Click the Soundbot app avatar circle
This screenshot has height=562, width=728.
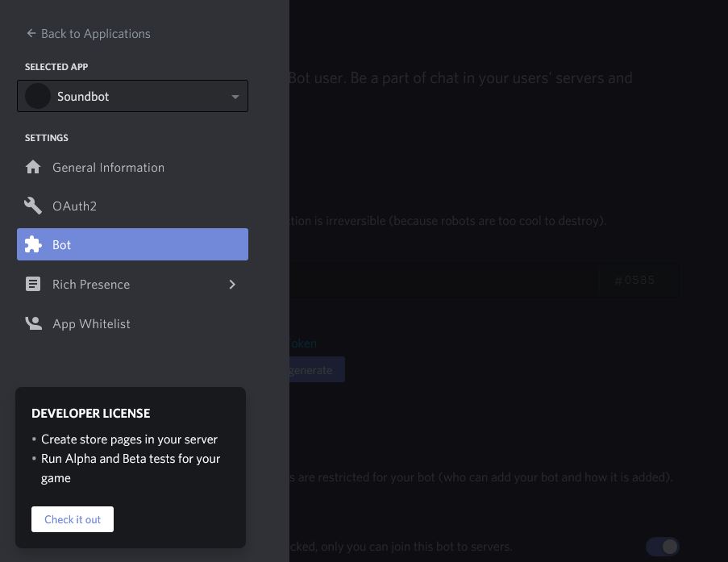point(38,96)
